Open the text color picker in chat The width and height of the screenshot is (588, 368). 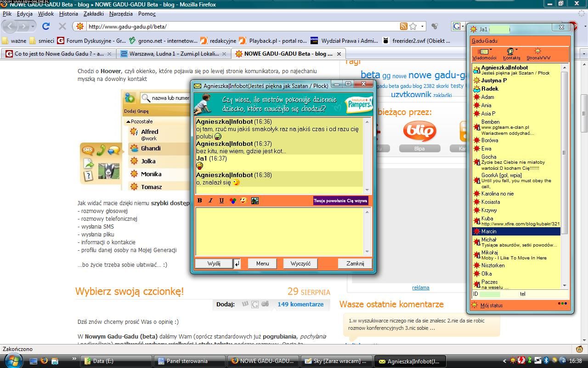(x=232, y=201)
